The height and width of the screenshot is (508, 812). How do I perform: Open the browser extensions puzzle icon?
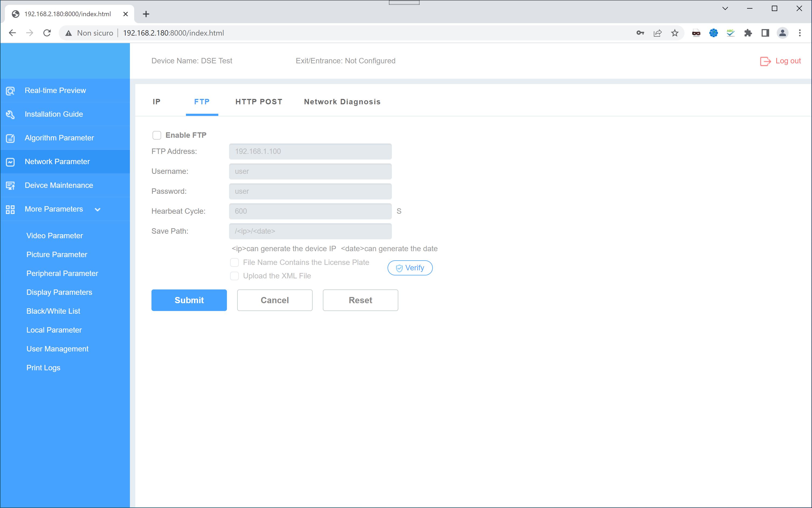coord(748,33)
